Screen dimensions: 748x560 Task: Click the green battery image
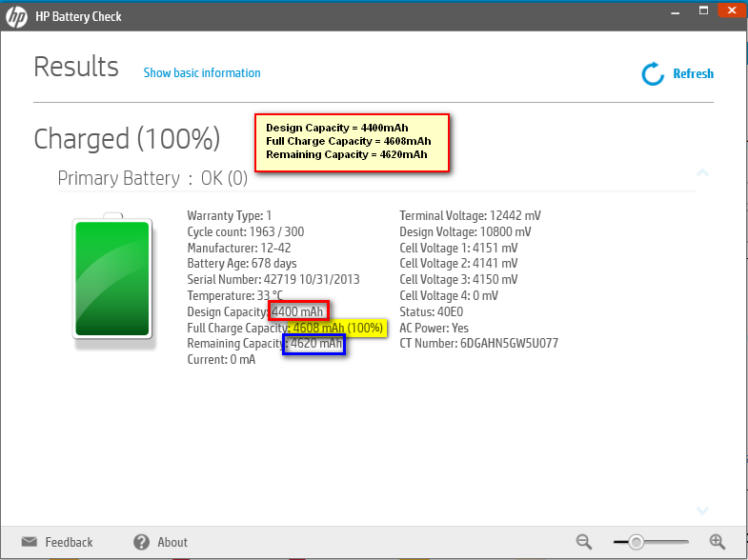pos(112,278)
